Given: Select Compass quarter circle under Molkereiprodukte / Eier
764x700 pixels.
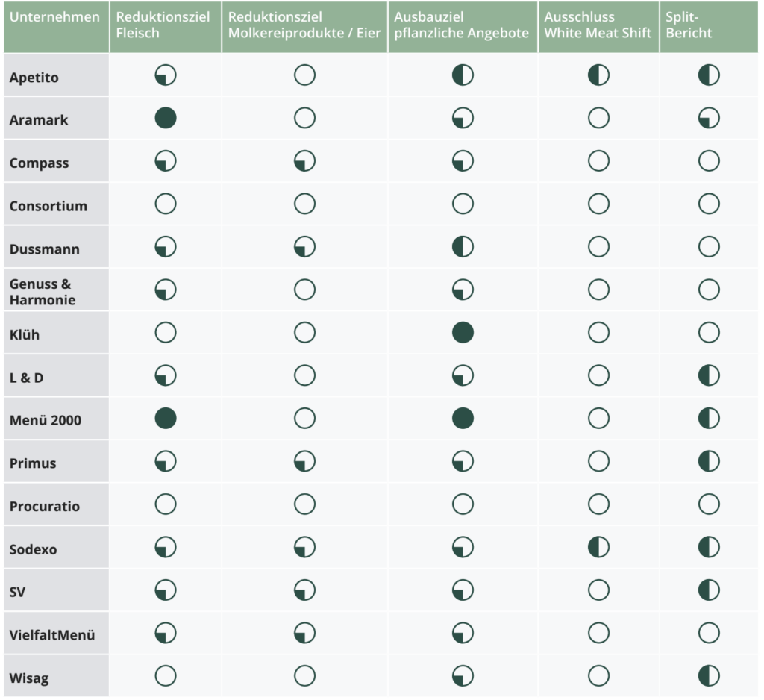Looking at the screenshot, I should (304, 161).
